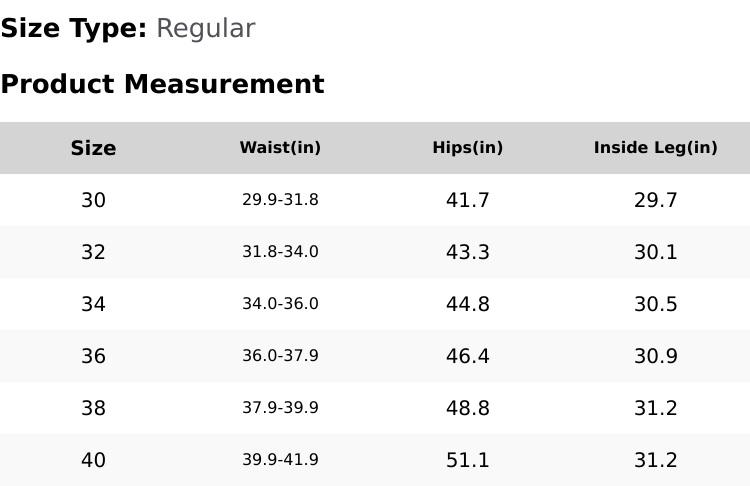Click the 29.9-31.8 waist range

click(x=280, y=200)
